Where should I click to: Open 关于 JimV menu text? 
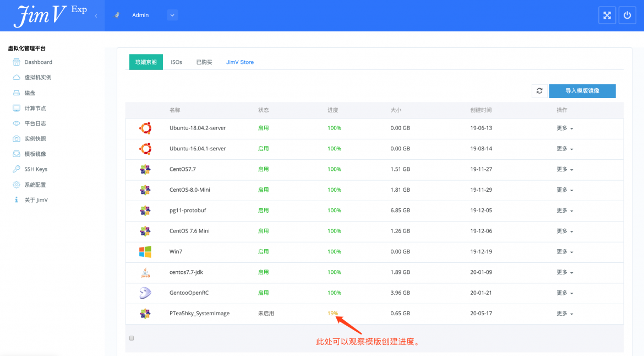click(x=36, y=200)
